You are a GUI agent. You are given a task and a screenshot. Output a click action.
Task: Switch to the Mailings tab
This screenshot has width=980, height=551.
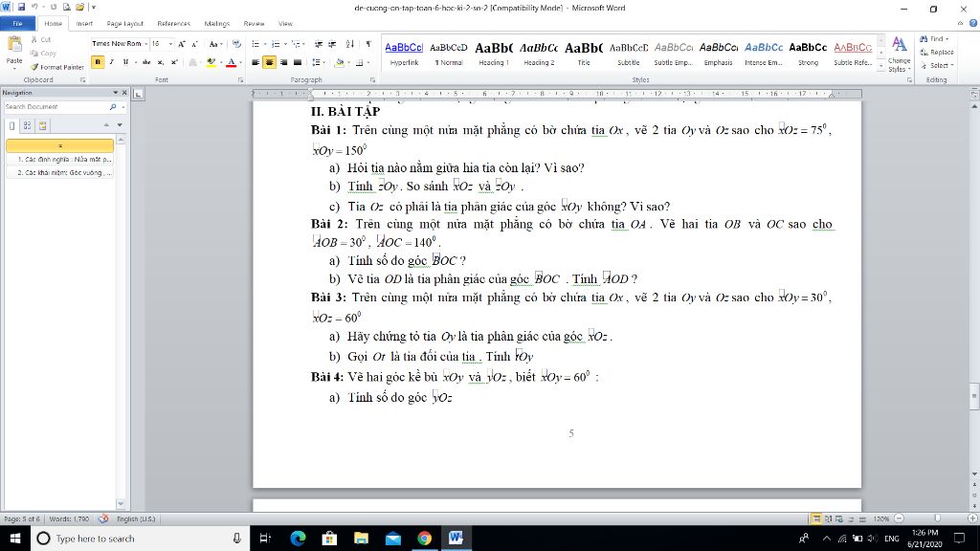[x=217, y=24]
